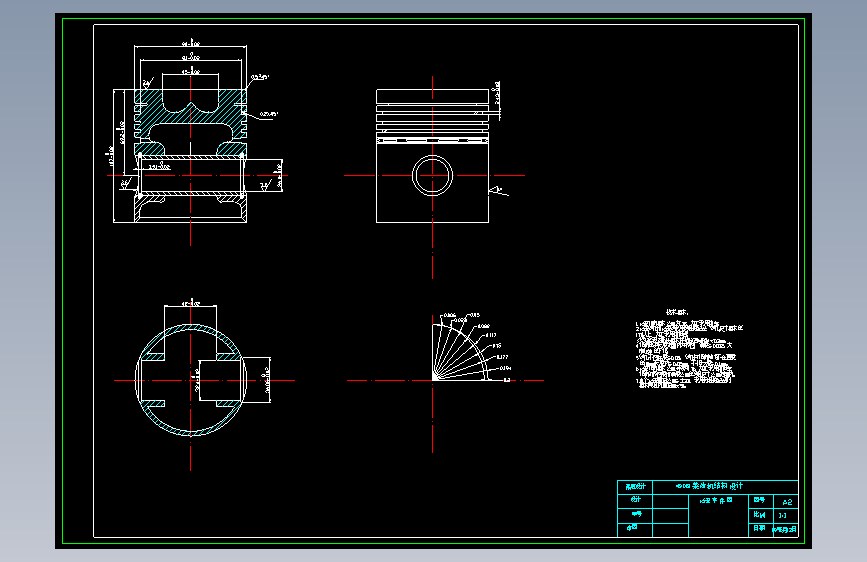Click the piston cross-section view

190,156
